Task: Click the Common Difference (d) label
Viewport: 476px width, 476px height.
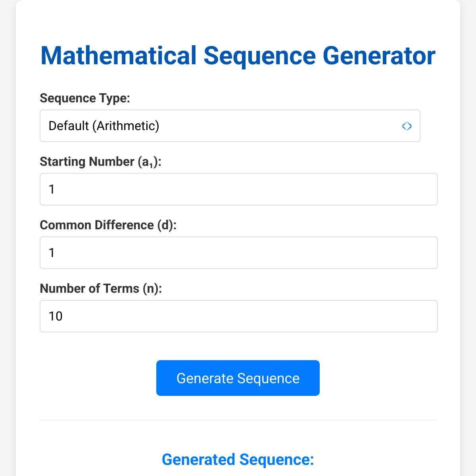Action: click(109, 225)
